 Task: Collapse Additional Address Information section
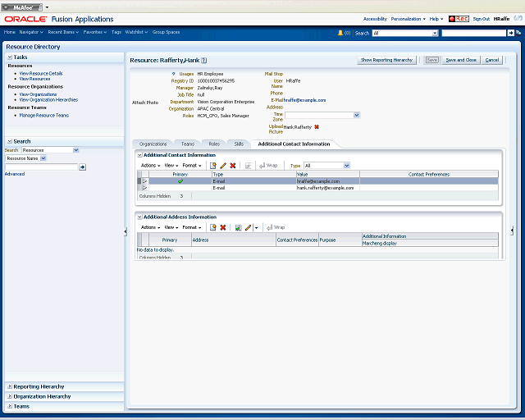140,217
